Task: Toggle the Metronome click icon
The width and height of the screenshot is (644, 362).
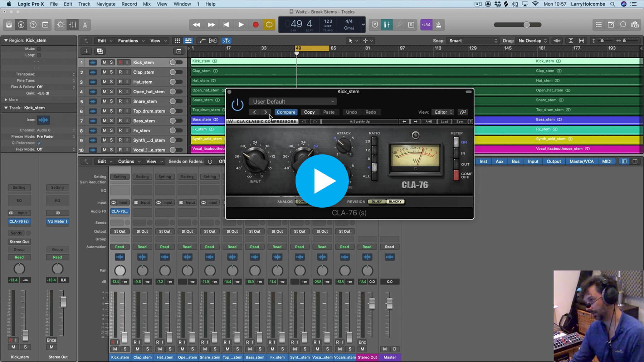Action: tap(439, 25)
